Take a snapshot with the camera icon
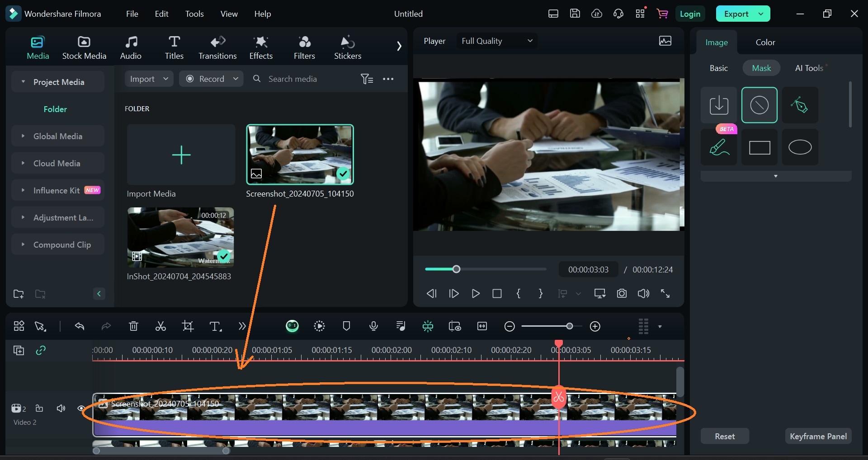 point(622,294)
